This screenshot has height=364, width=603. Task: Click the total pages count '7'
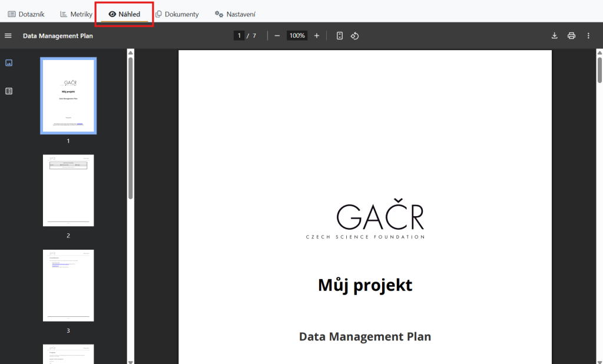point(254,36)
